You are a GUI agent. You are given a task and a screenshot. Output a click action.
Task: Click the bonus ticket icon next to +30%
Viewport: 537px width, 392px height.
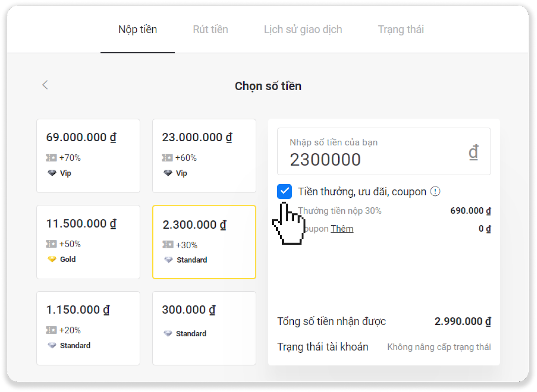tap(168, 245)
